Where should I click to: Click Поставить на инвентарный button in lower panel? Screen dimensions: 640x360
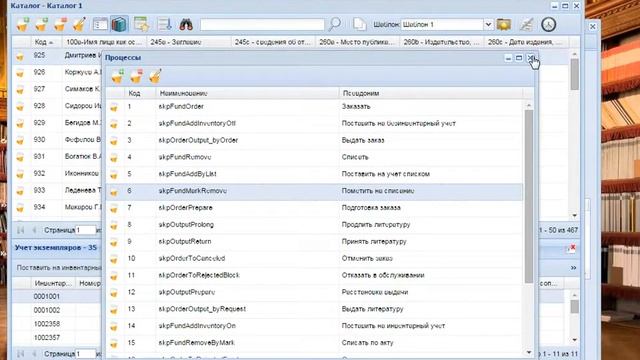[59, 268]
